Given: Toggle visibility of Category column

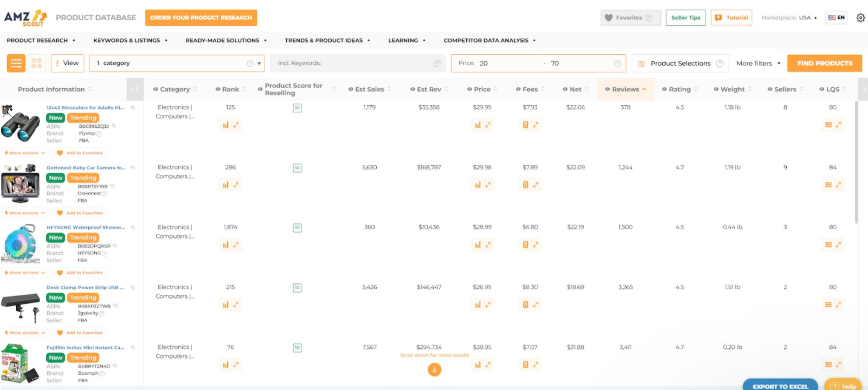Looking at the screenshot, I should coord(155,89).
